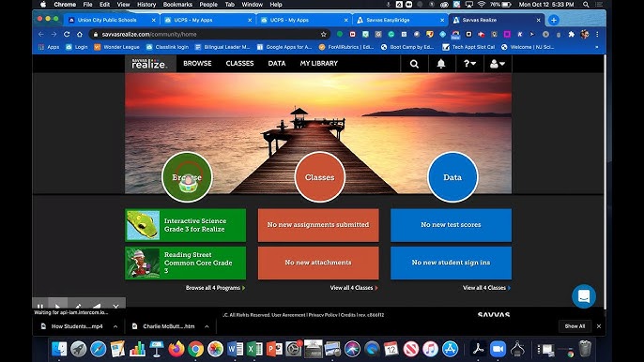Click the savvasrealize.com address bar
This screenshot has width=644, height=362.
[x=209, y=35]
